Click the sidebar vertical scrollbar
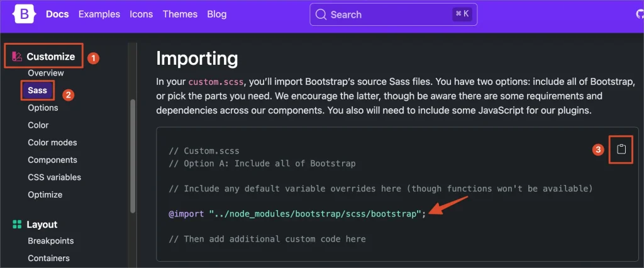Image resolution: width=644 pixels, height=268 pixels. [132, 157]
